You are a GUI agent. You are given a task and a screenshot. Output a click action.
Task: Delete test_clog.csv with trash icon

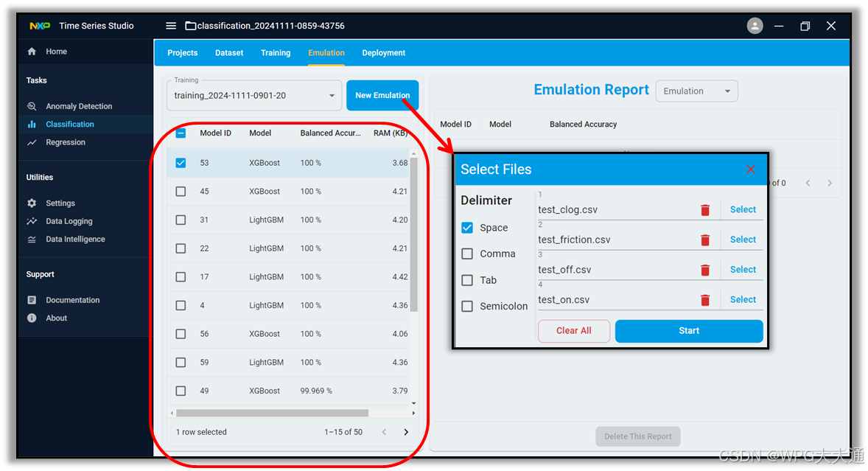click(704, 210)
